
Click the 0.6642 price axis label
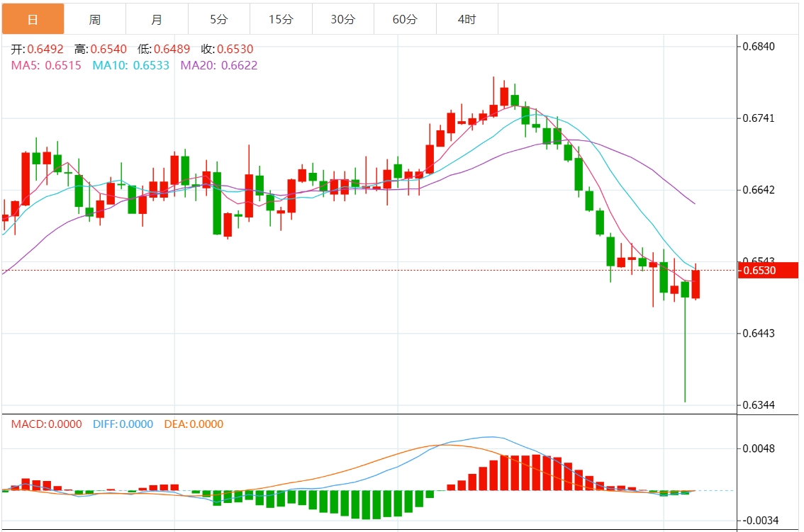(759, 190)
